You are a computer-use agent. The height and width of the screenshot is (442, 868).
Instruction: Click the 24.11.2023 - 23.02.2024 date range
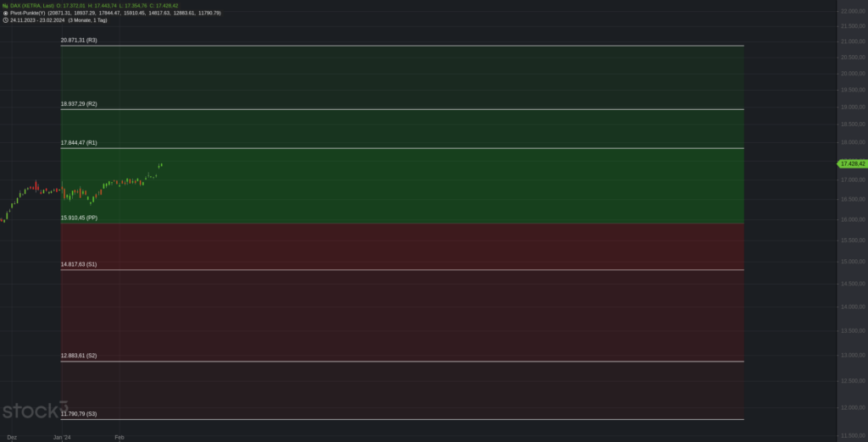37,20
